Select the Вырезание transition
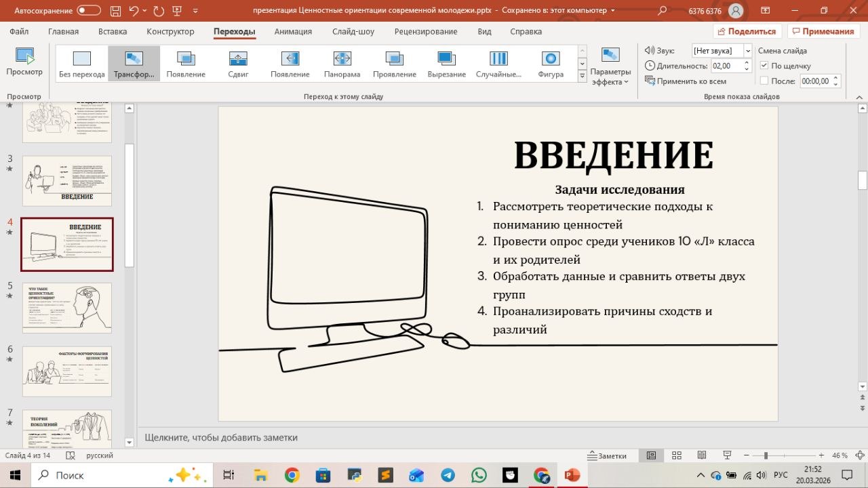 tap(447, 64)
